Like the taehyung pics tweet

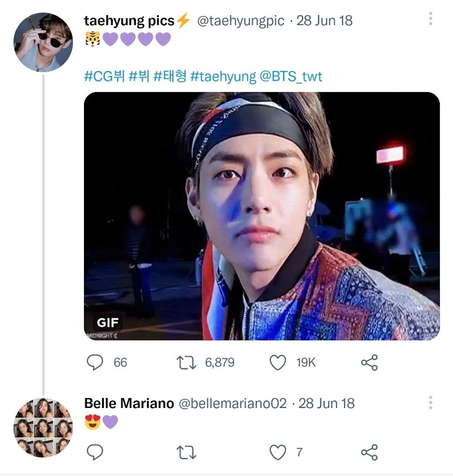coord(277,363)
